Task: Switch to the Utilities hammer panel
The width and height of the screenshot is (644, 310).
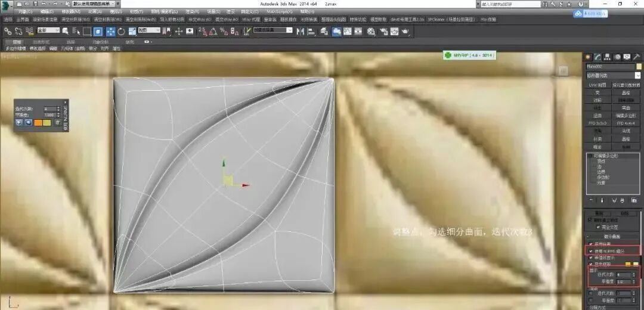Action: pos(637,57)
